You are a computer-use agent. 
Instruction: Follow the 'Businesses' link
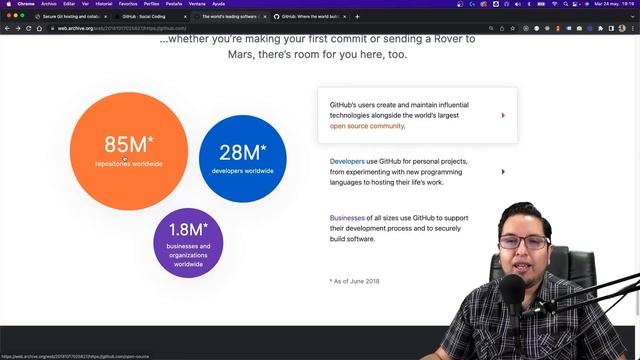click(x=347, y=218)
